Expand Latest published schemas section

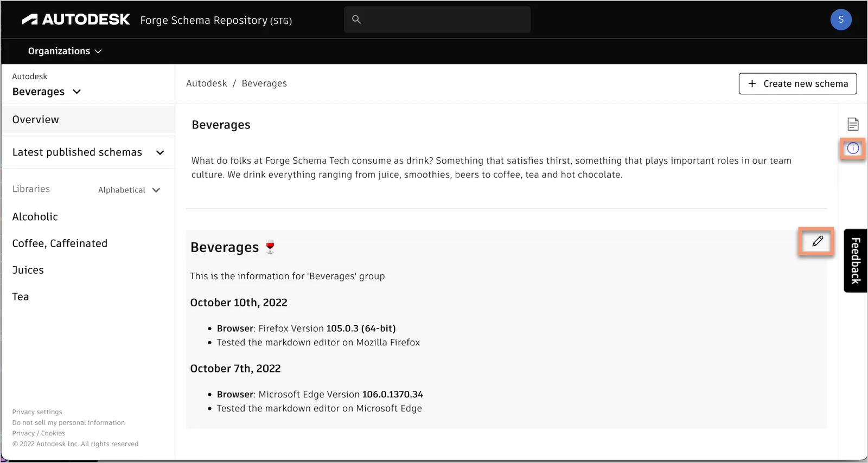pyautogui.click(x=88, y=152)
